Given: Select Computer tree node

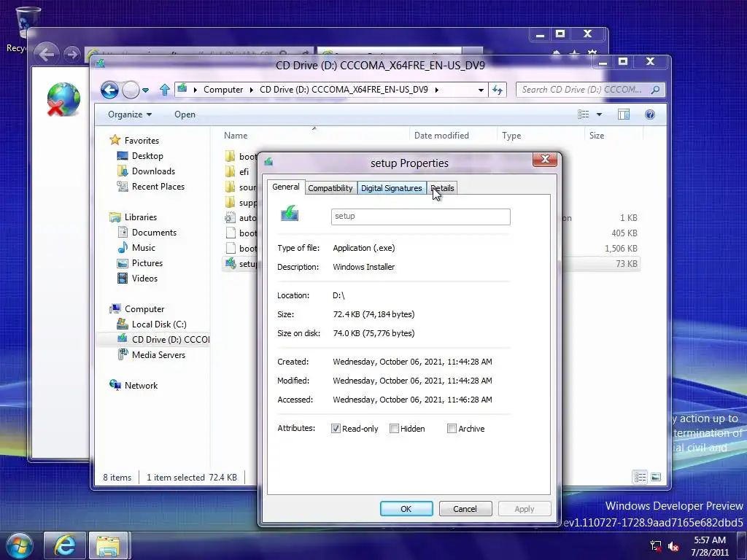Looking at the screenshot, I should click(x=144, y=308).
